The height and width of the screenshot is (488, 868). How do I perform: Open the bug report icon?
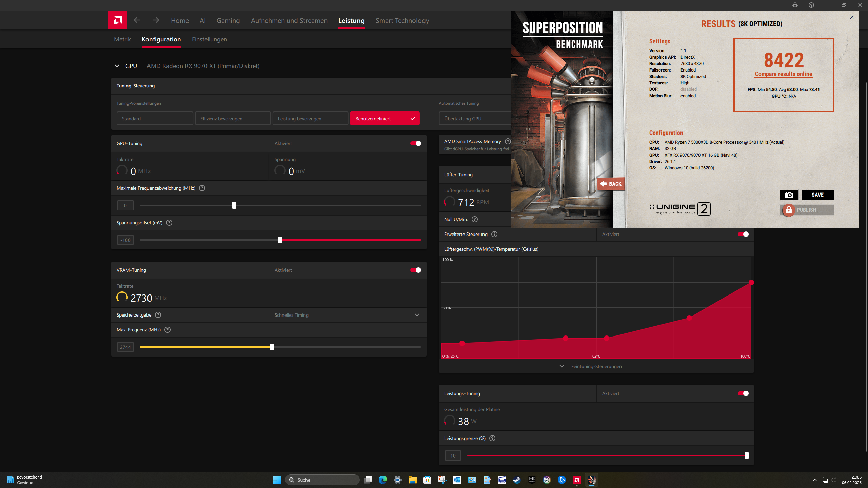(x=795, y=5)
